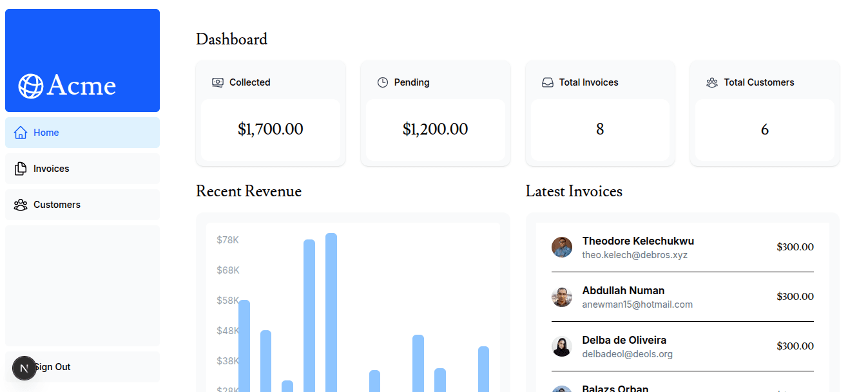Click the total customers value 6

(765, 129)
